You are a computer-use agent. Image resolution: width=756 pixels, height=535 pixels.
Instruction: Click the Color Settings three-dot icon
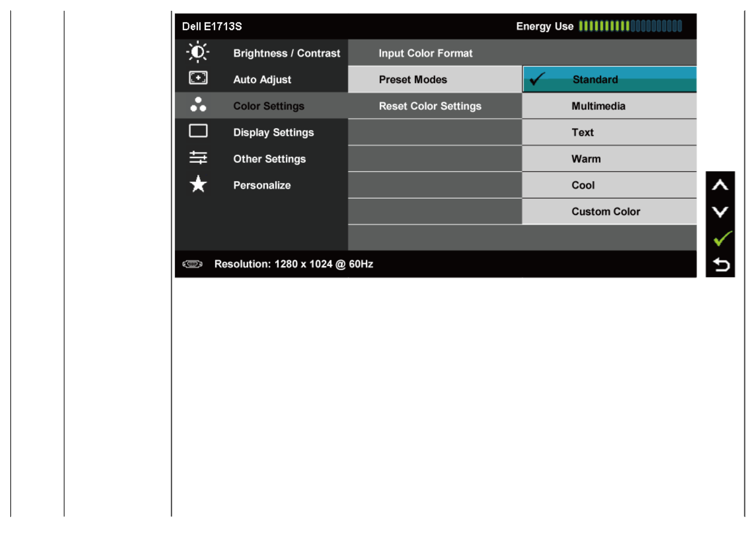[198, 104]
